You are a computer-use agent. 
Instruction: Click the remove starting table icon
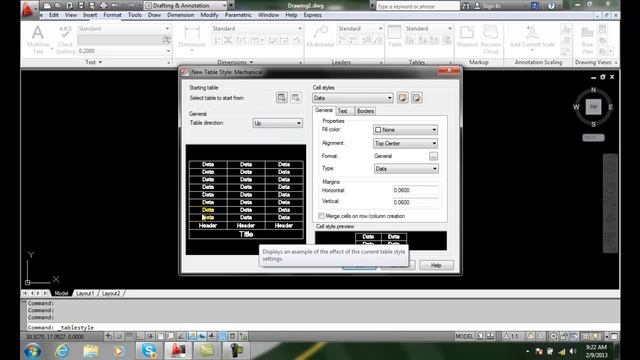[x=296, y=98]
